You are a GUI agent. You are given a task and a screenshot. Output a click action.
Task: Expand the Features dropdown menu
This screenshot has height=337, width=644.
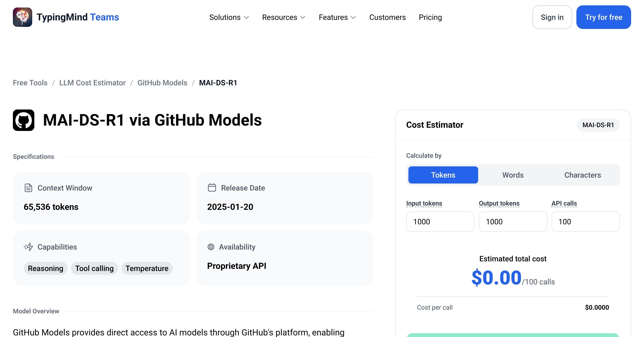coord(337,17)
